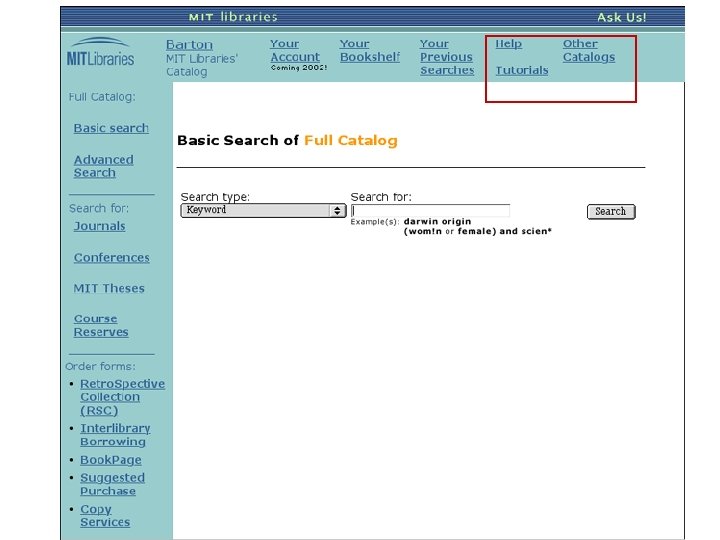Open RetroSpective Collection (RSC) order form
This screenshot has width=720, height=540.
pos(122,397)
